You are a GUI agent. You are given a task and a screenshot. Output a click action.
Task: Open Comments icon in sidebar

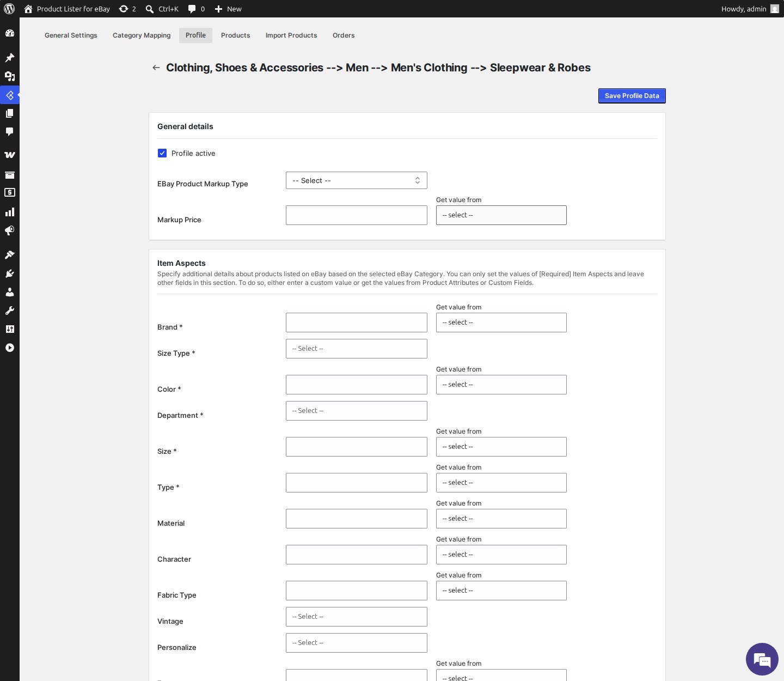pyautogui.click(x=10, y=132)
